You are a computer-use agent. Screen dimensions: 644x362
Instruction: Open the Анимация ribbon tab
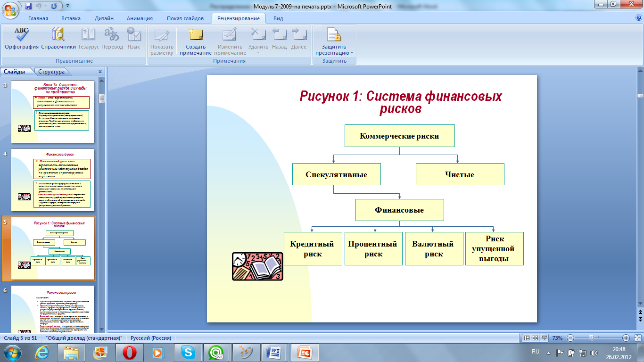[x=140, y=18]
